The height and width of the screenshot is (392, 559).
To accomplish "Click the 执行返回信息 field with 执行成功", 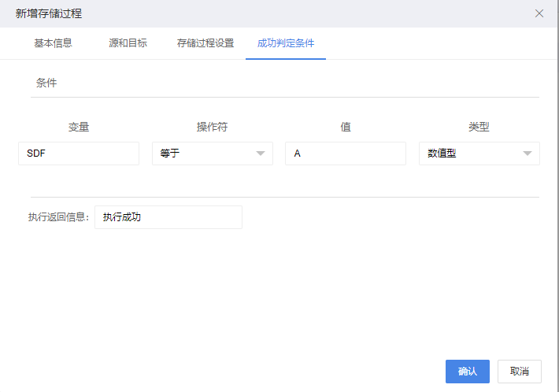I will pos(168,217).
